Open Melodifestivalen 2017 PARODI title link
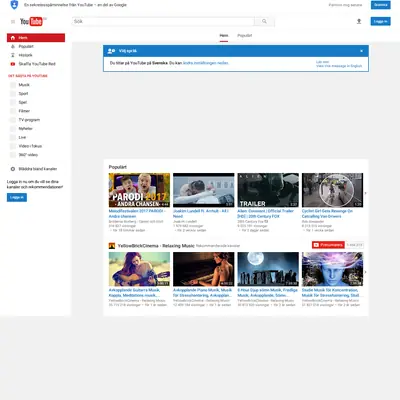Screen dimensions: 400x400 click(137, 214)
